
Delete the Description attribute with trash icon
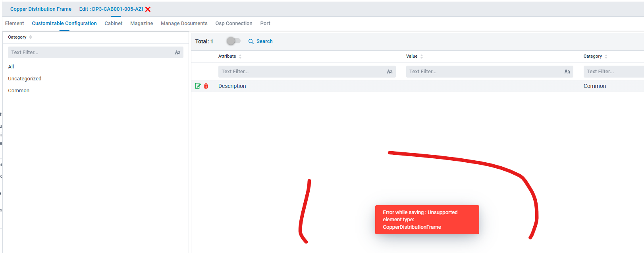(206, 86)
